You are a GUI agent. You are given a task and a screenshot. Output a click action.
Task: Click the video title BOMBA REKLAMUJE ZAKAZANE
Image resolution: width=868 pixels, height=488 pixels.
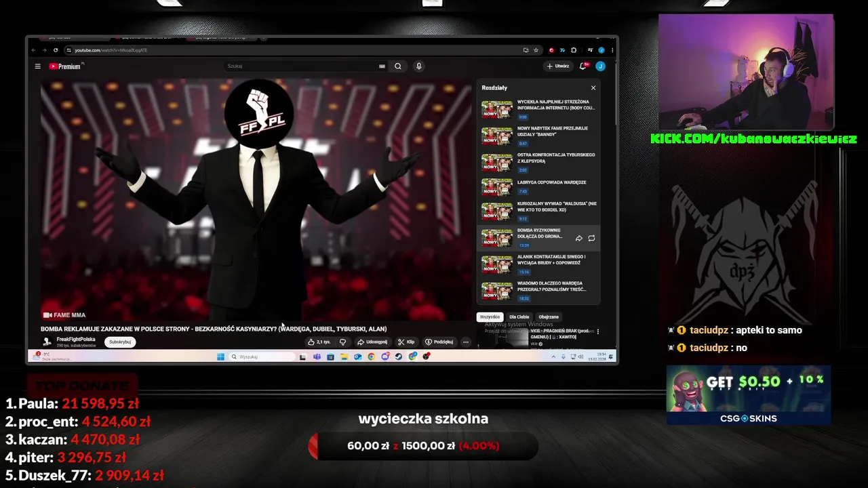pos(214,329)
